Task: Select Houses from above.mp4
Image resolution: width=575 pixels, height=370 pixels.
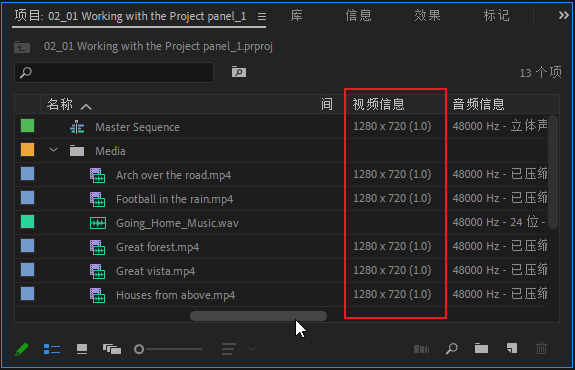Action: point(176,295)
